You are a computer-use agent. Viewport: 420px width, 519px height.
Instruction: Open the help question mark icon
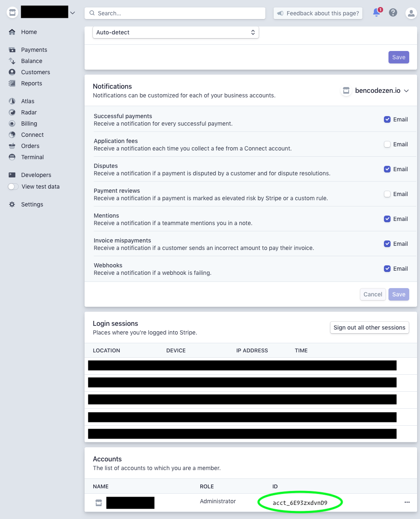click(x=393, y=13)
